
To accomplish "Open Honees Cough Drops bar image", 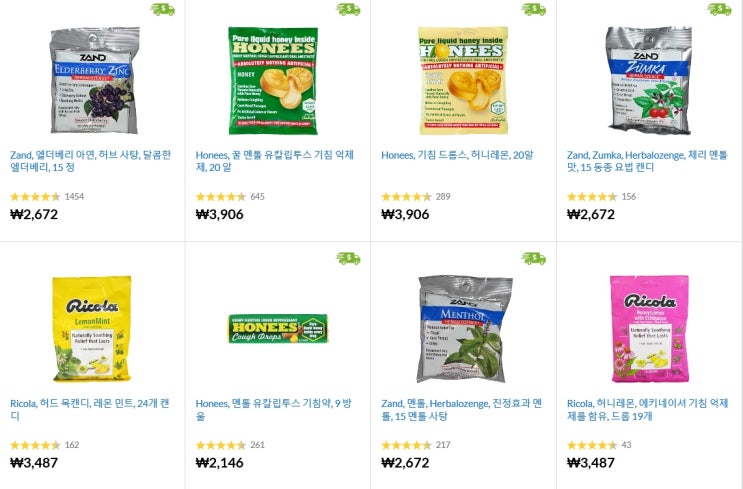I will click(278, 328).
